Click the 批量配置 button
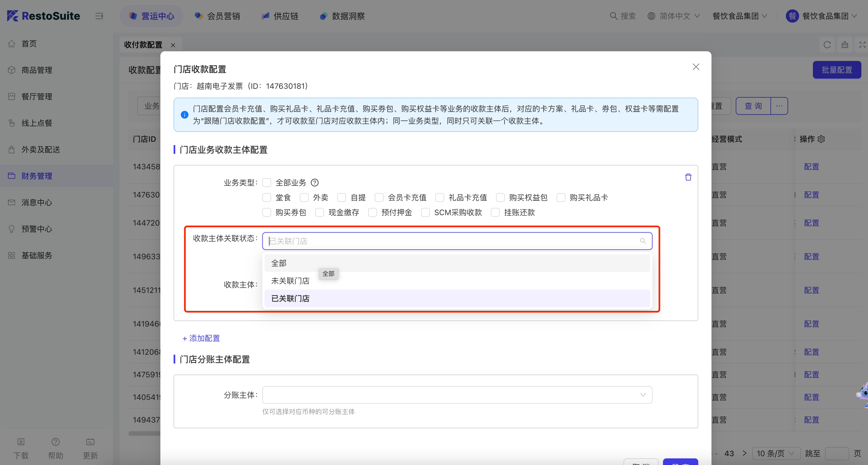This screenshot has width=868, height=465. (837, 70)
